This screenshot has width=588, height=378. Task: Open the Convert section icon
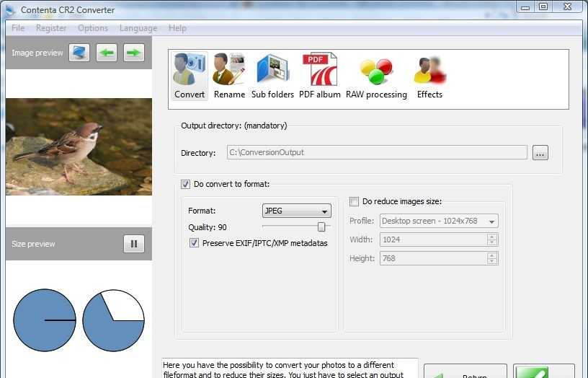click(x=190, y=76)
